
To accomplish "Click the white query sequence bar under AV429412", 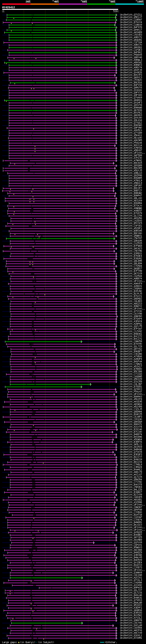I will [x=60, y=10].
